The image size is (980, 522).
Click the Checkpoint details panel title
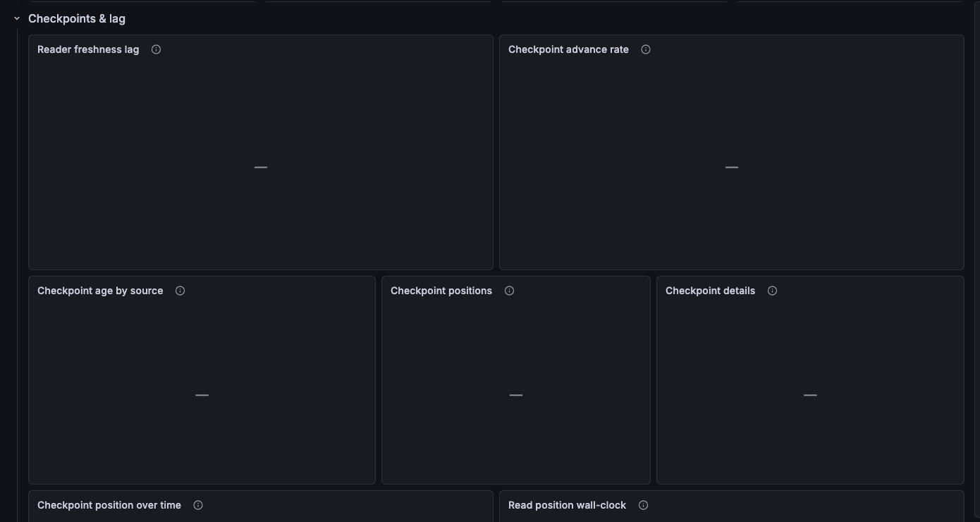(x=710, y=291)
